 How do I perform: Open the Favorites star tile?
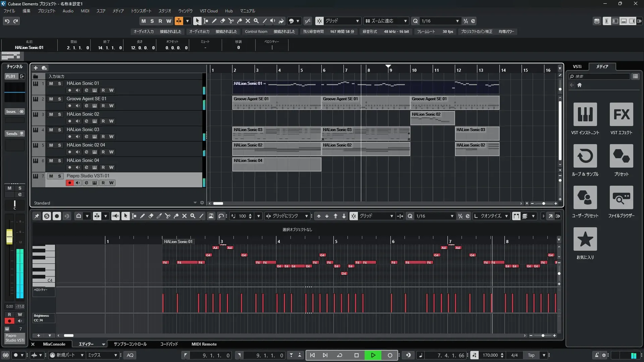tap(585, 239)
